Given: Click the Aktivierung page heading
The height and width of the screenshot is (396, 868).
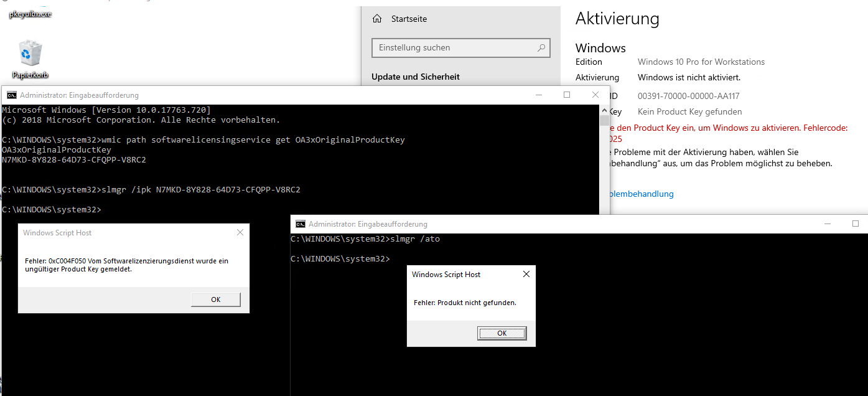Looking at the screenshot, I should pos(617,19).
